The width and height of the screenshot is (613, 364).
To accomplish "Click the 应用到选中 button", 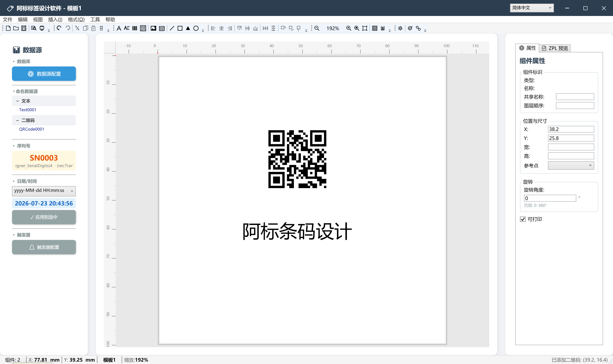I will pos(44,217).
